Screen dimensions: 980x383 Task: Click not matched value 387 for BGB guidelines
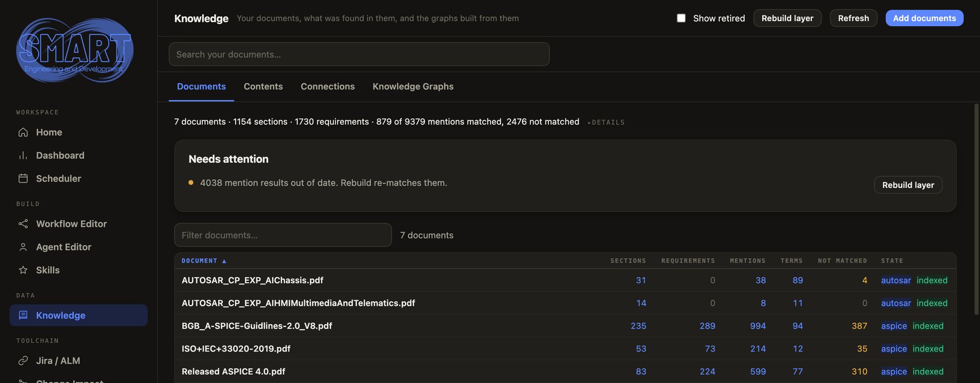(859, 326)
